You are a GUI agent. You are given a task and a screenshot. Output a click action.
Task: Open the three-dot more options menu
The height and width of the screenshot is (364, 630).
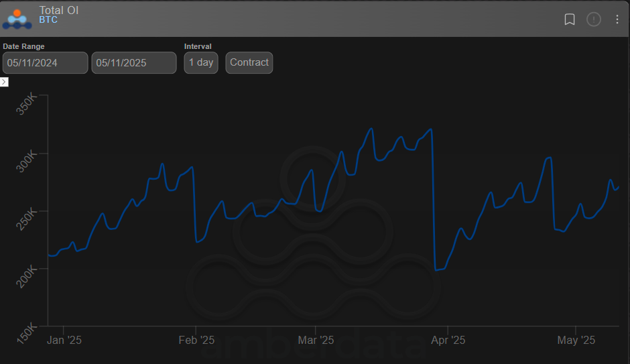coord(617,19)
